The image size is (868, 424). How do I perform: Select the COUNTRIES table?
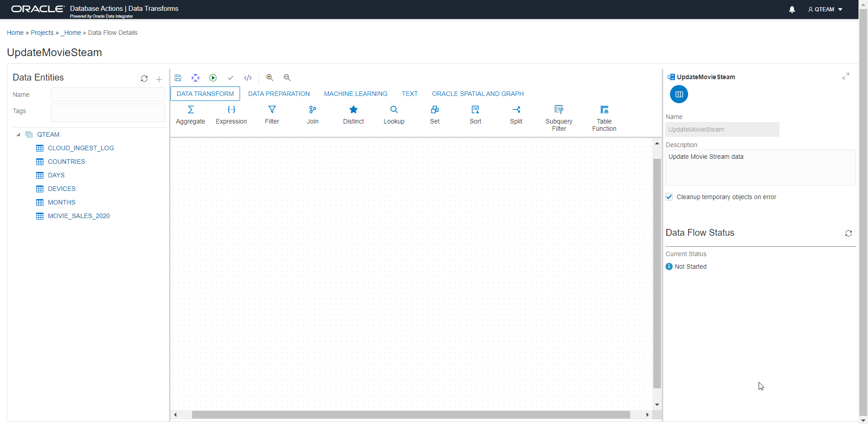pyautogui.click(x=66, y=162)
